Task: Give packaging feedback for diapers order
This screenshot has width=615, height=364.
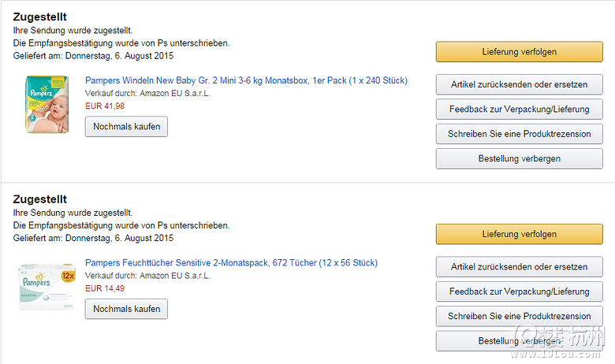Action: (x=520, y=109)
